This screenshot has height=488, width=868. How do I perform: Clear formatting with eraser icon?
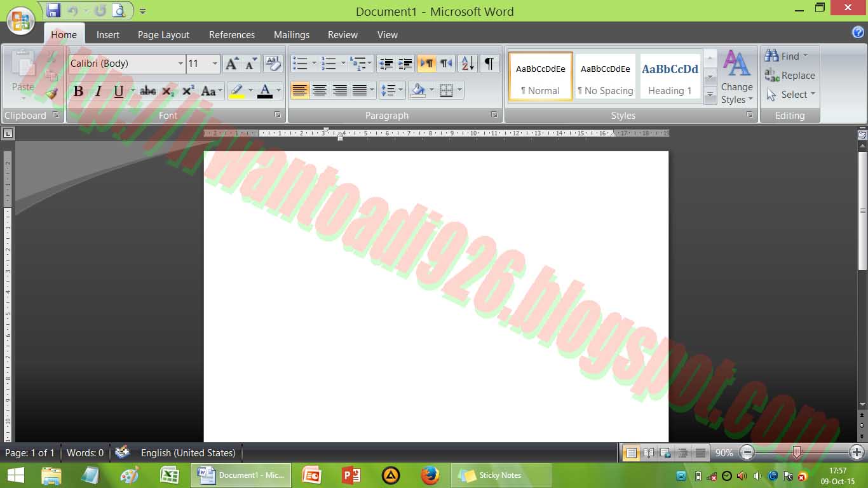(273, 64)
